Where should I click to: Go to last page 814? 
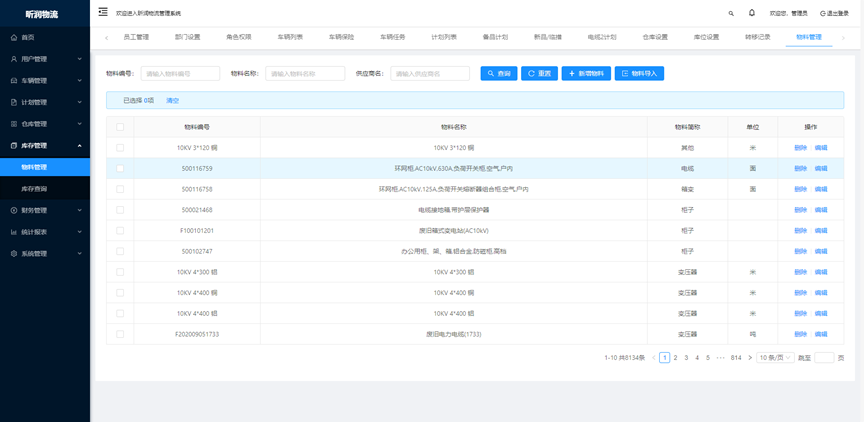(x=736, y=358)
